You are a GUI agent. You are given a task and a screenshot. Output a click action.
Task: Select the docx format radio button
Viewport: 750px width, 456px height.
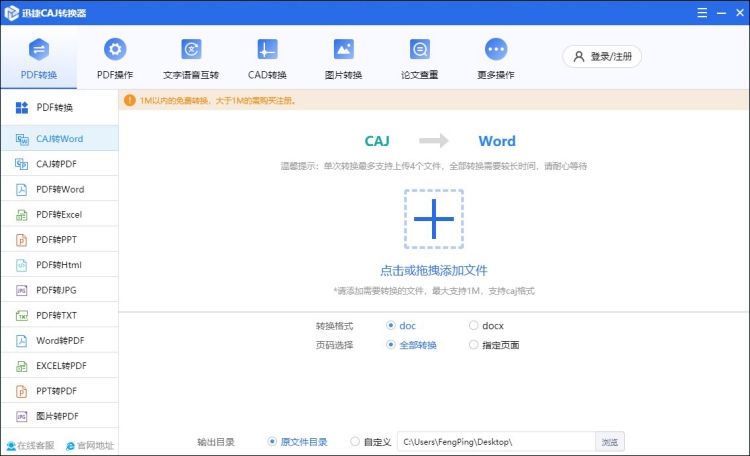coord(474,325)
